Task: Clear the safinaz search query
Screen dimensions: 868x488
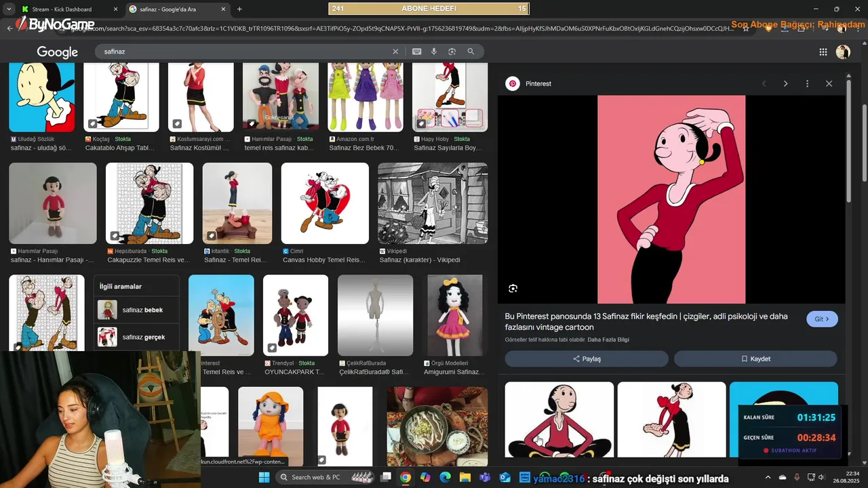Action: click(395, 52)
